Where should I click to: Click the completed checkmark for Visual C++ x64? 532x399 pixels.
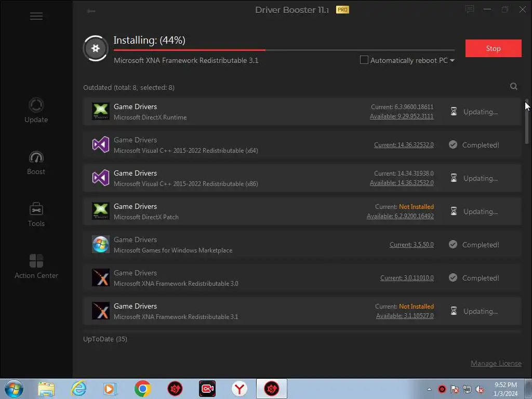pyautogui.click(x=453, y=144)
